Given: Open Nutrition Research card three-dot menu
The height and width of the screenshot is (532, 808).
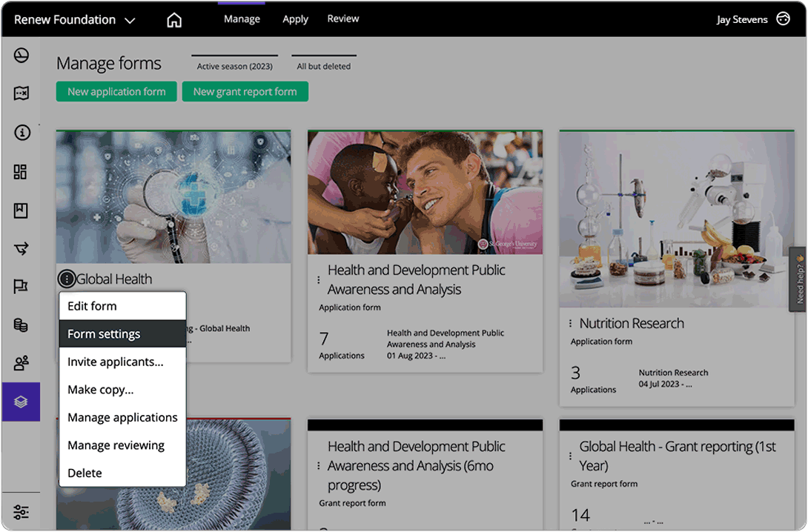Looking at the screenshot, I should pyautogui.click(x=570, y=323).
